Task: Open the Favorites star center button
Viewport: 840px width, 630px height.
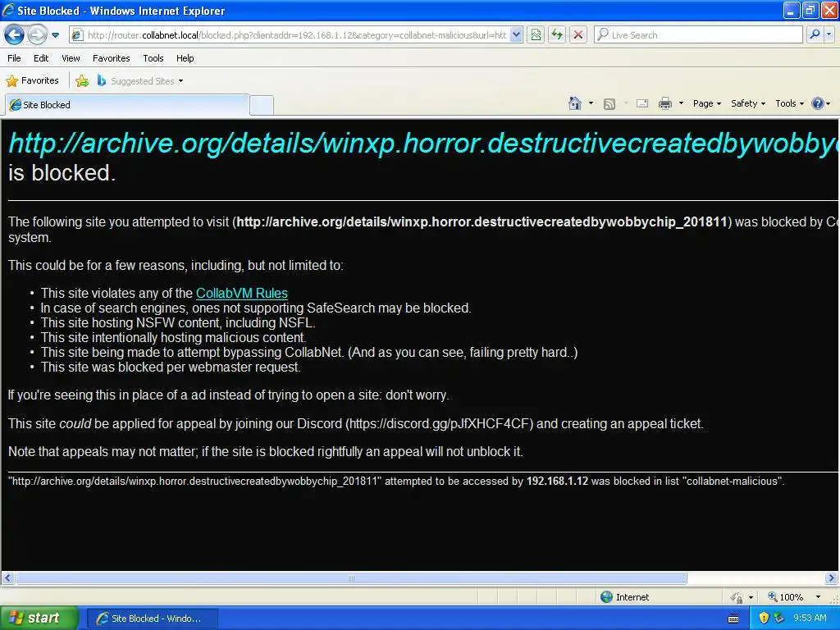Action: point(32,81)
